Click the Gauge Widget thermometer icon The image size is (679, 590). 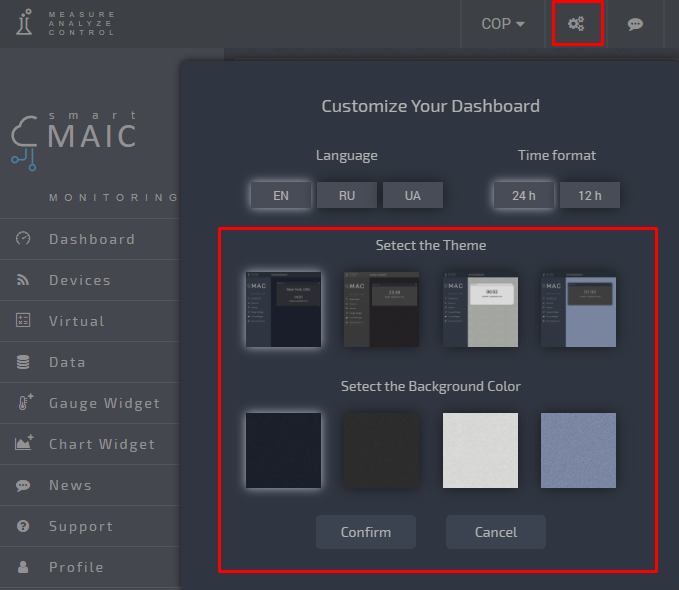click(26, 402)
